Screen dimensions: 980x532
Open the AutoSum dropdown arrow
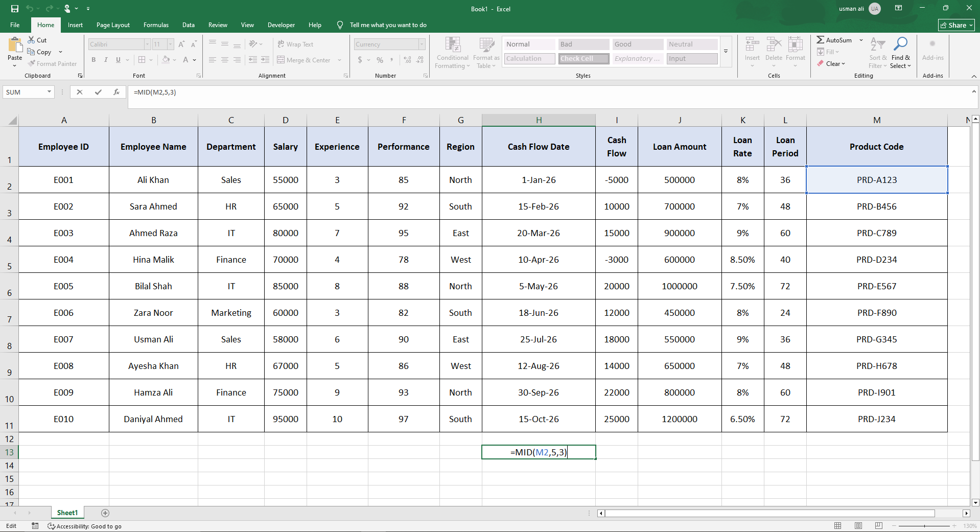click(861, 40)
